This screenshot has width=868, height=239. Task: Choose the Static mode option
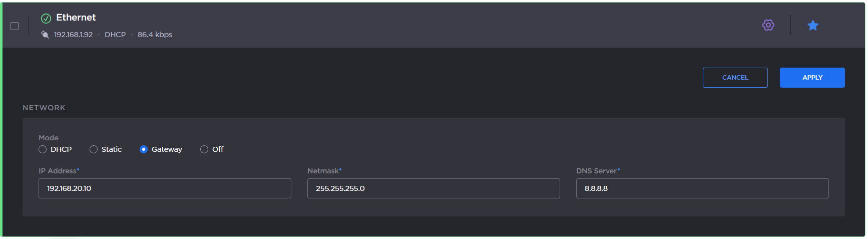94,149
